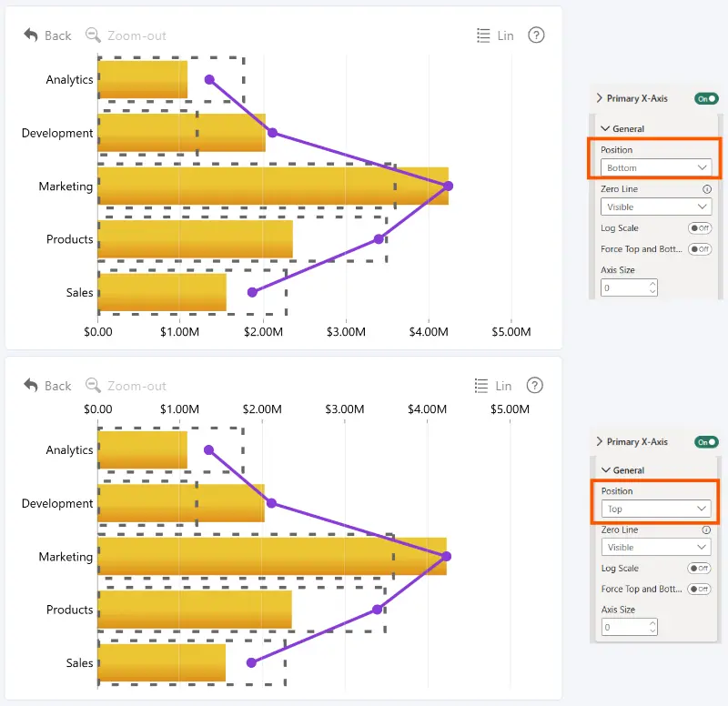Click the Sales purple data point in the lower chart

251,663
